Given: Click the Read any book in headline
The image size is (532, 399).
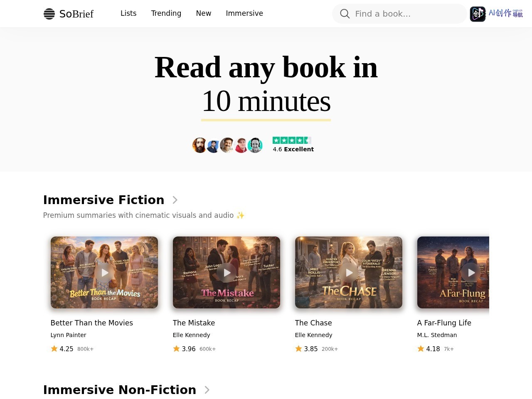Looking at the screenshot, I should [266, 67].
